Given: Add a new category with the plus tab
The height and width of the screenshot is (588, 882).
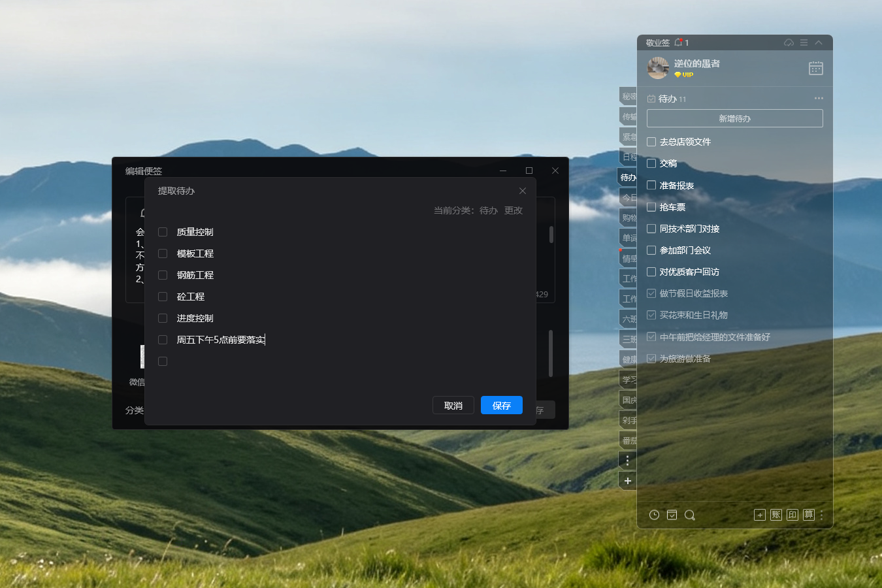Looking at the screenshot, I should click(x=627, y=481).
